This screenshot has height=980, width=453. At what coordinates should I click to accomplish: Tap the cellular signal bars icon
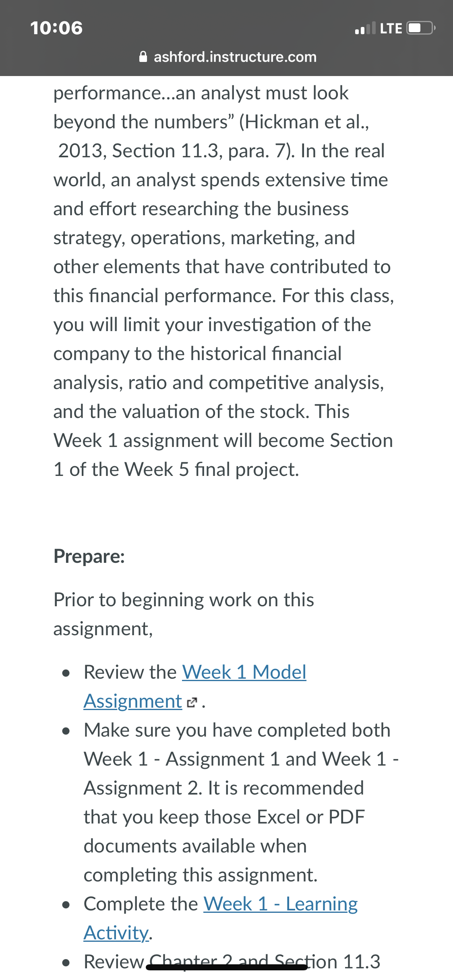365,28
